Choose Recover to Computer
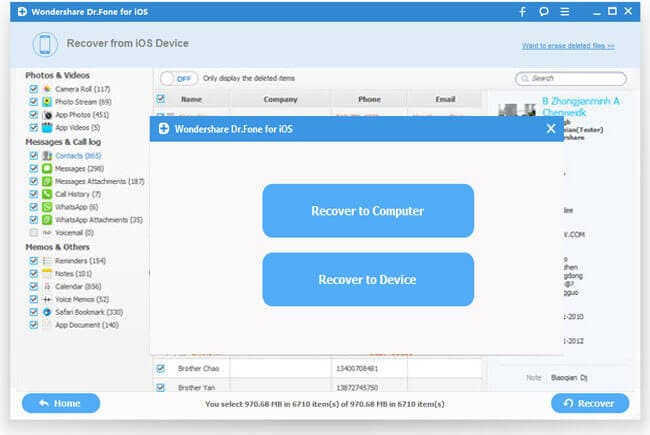 [x=368, y=211]
